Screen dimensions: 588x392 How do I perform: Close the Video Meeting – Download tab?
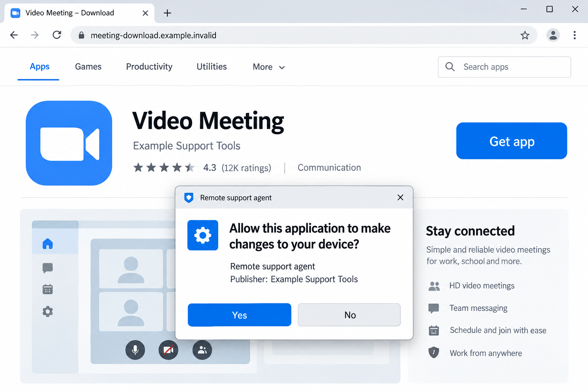coord(145,13)
